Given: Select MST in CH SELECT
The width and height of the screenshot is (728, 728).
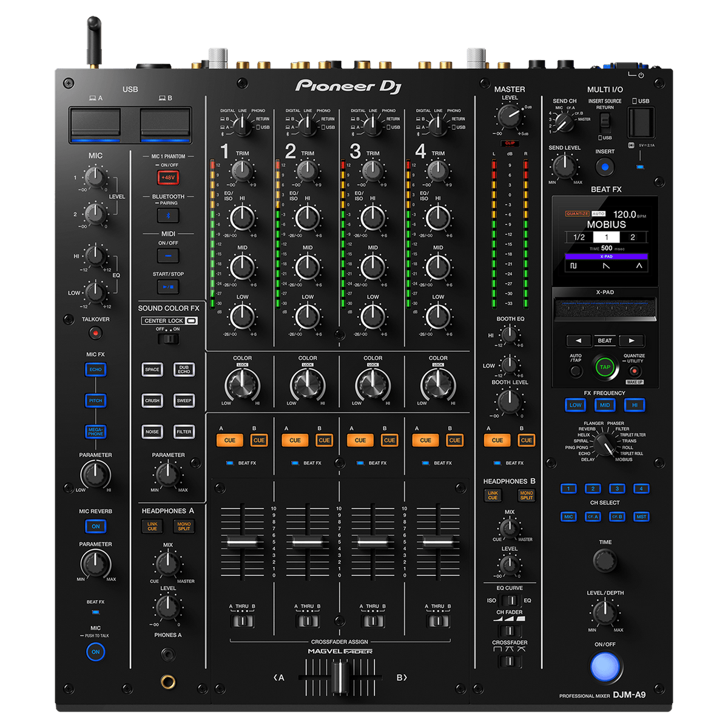Looking at the screenshot, I should 641,517.
